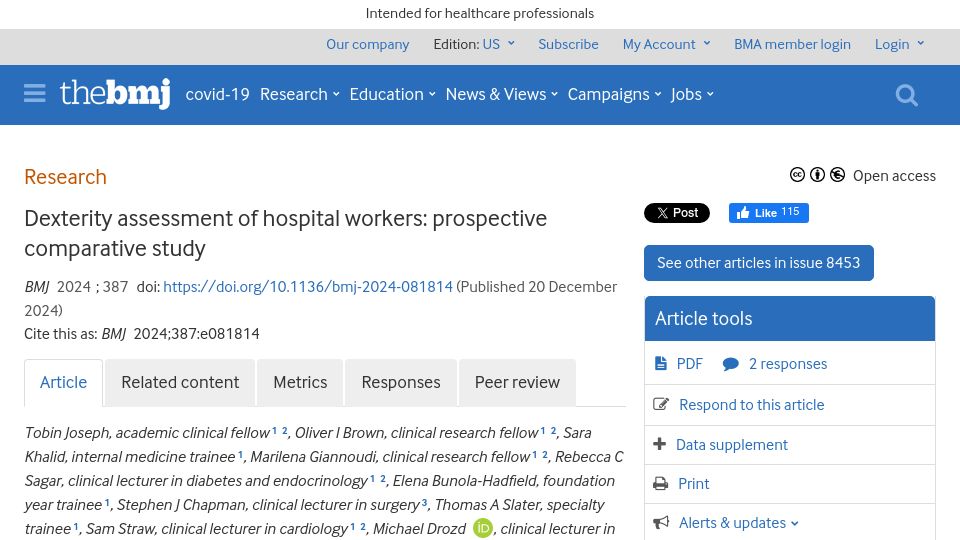The width and height of the screenshot is (960, 540).
Task: See other articles in issue 8453
Action: 759,263
